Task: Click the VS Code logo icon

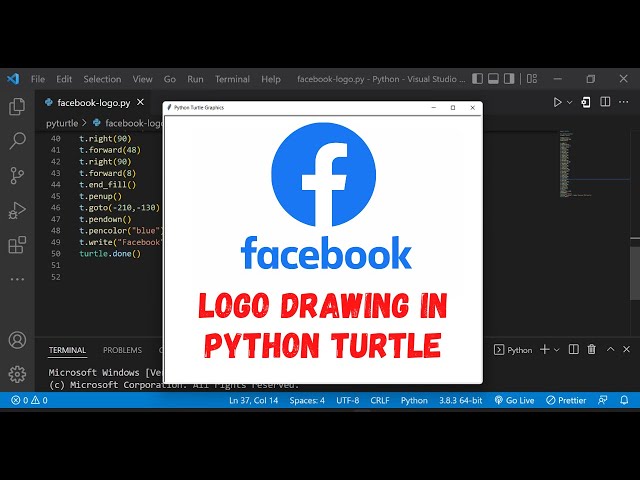Action: [13, 78]
